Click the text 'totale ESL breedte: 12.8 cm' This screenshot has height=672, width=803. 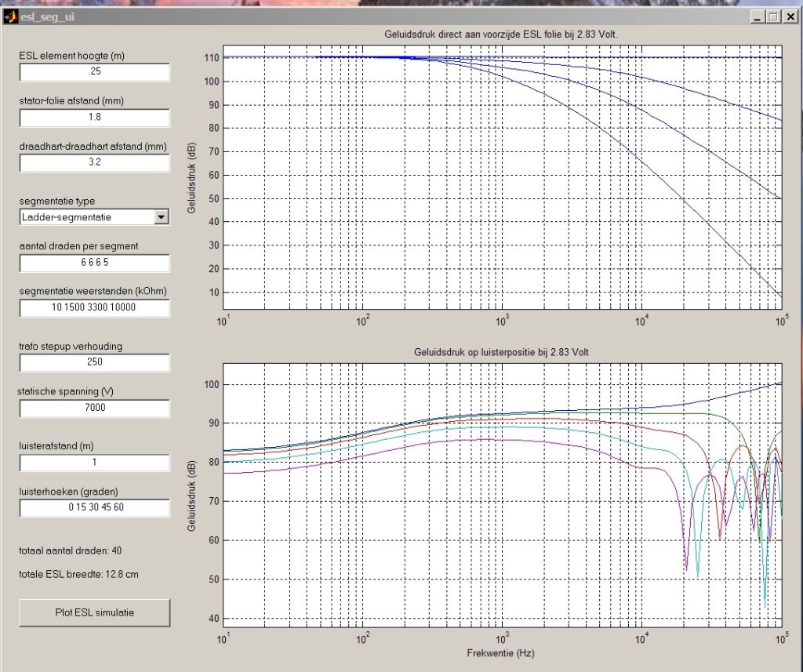coord(79,574)
